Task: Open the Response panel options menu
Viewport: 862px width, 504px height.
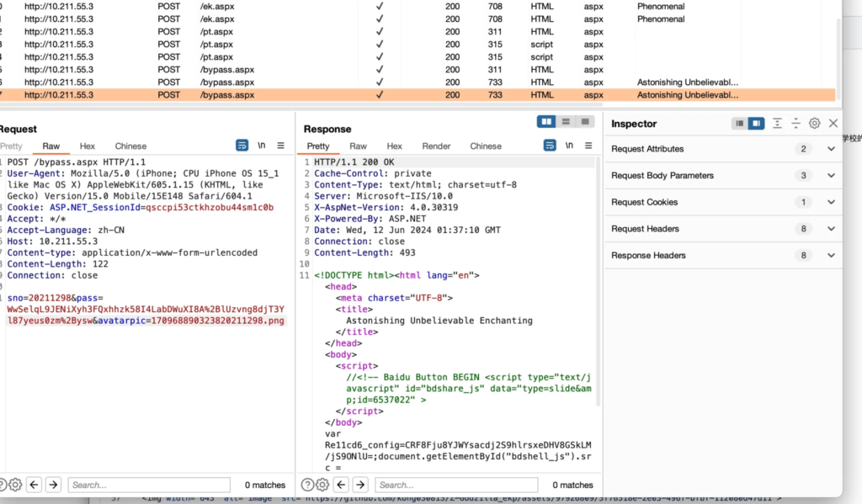Action: [588, 146]
